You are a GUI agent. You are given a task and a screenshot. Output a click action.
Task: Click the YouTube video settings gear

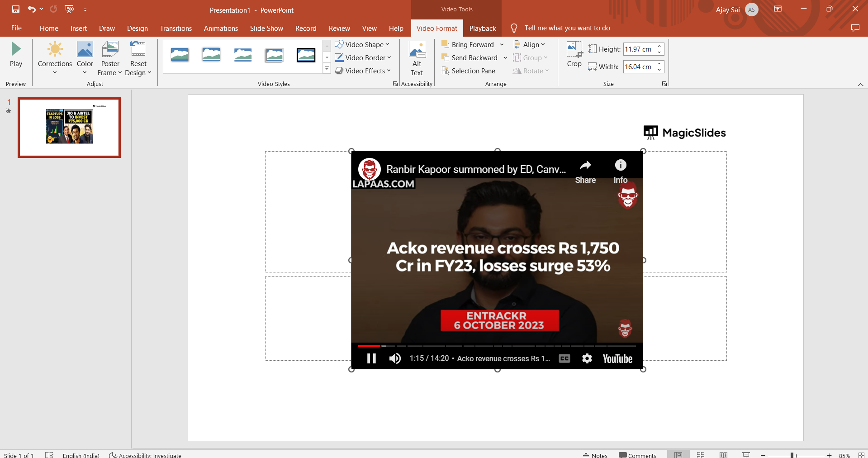(x=587, y=358)
